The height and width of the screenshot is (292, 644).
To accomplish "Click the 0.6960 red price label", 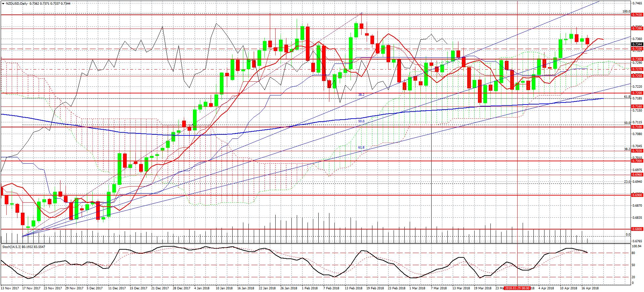I will point(637,175).
